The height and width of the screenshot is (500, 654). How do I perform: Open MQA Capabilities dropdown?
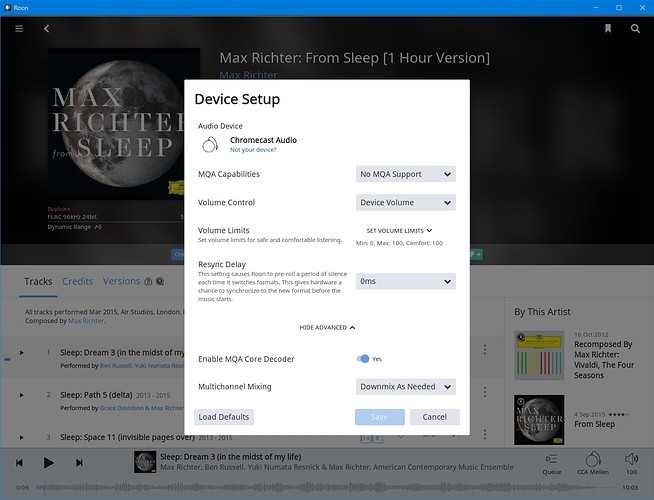[405, 174]
